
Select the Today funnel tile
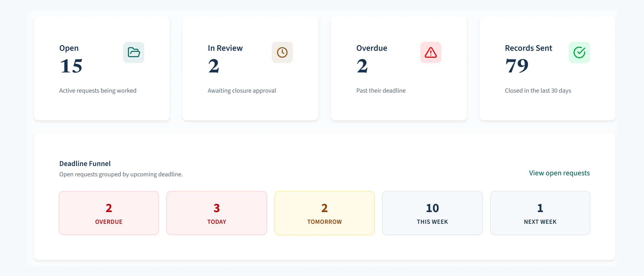217,213
